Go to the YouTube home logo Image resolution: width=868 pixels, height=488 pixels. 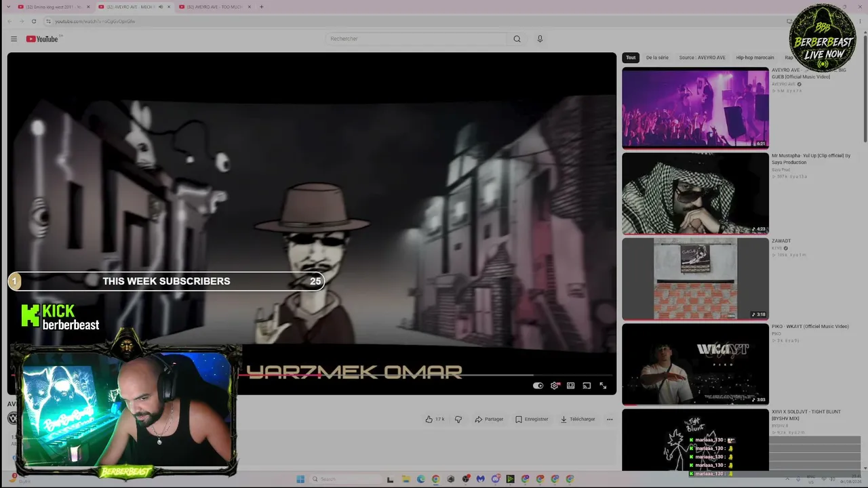[42, 39]
